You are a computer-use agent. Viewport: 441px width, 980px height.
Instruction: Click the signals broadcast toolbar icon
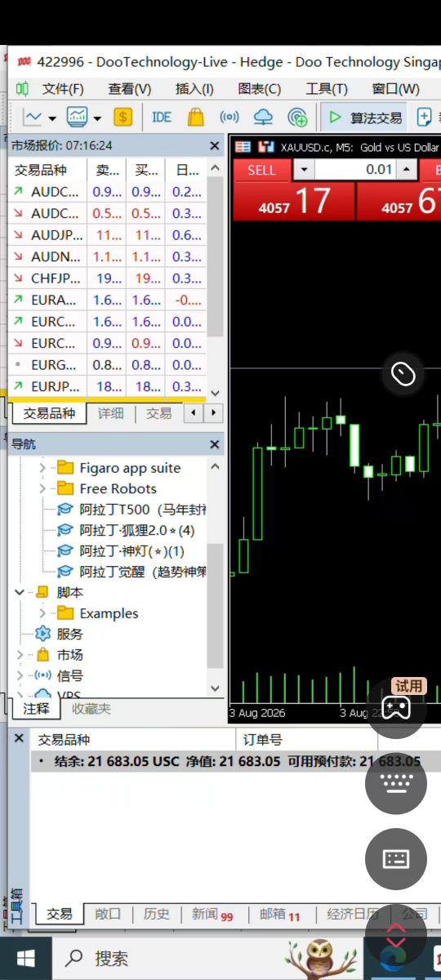229,117
